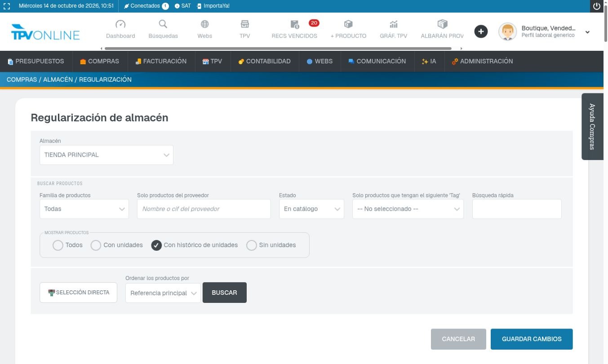Open the FACTURACIÓN menu
The image size is (608, 364).
(161, 62)
